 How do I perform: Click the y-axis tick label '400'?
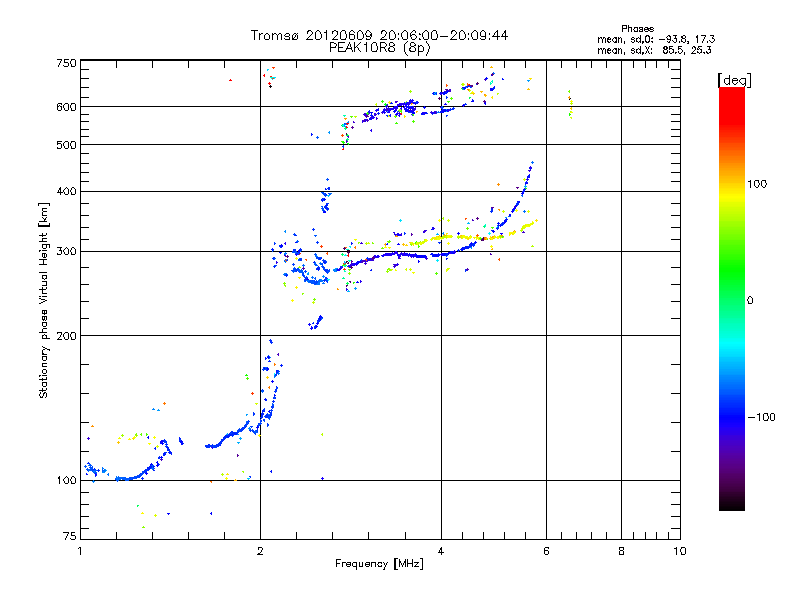(66, 192)
